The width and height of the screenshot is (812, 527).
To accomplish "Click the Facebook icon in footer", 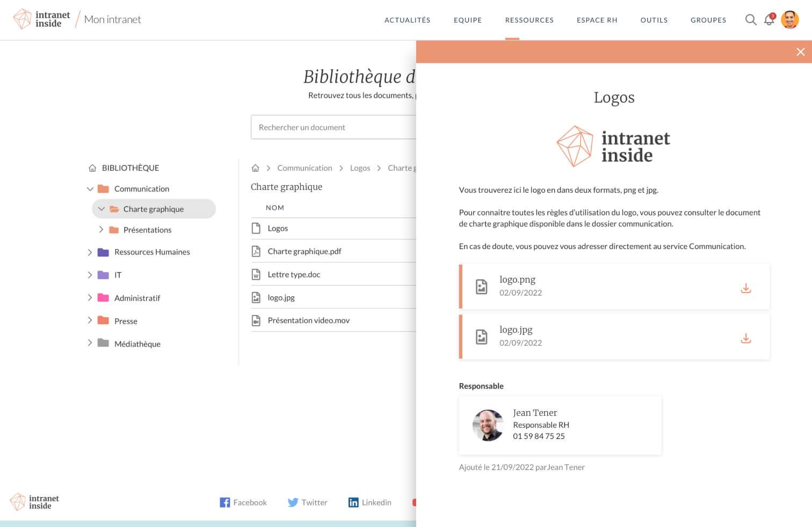I will point(224,502).
